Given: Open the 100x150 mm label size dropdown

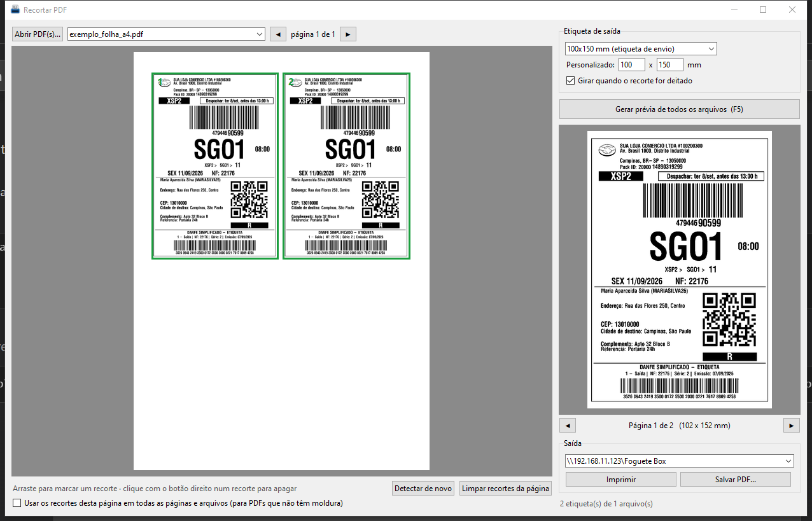Looking at the screenshot, I should tap(641, 48).
